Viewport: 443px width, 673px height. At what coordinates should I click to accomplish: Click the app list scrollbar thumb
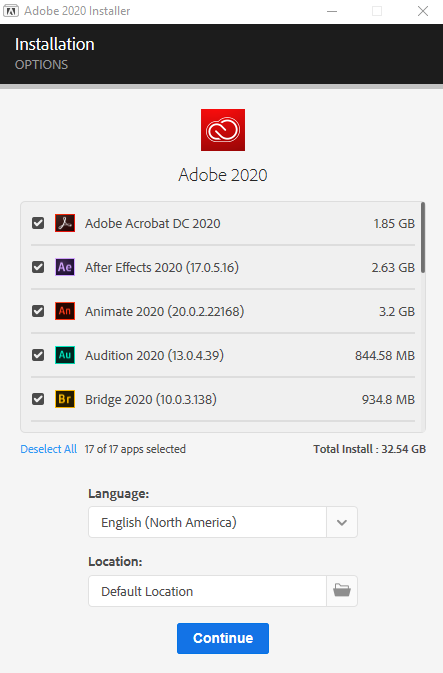pos(423,237)
